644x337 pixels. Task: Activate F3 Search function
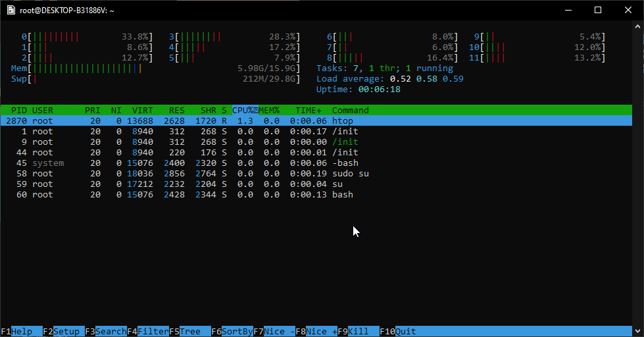[111, 331]
